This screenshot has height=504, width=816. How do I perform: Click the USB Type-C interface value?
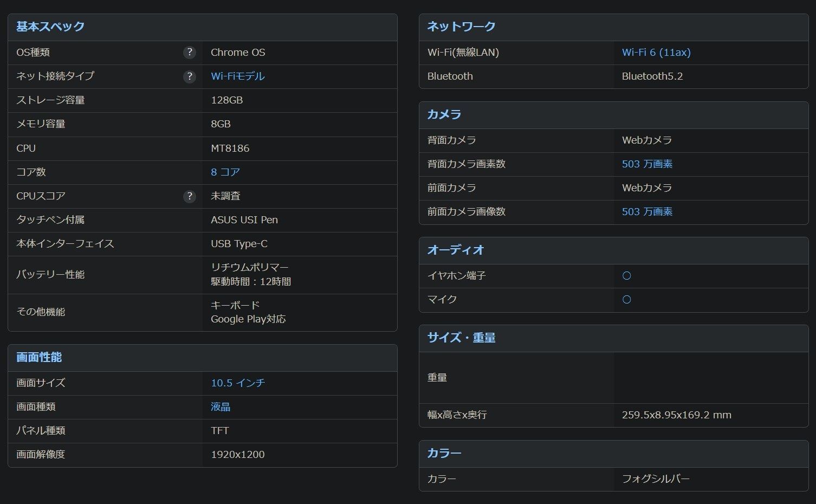tap(239, 244)
